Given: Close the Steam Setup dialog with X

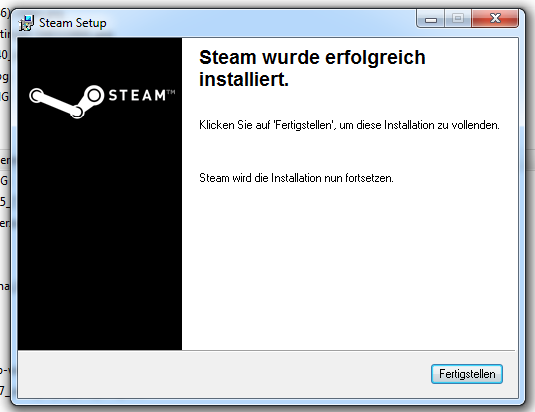Looking at the screenshot, I should point(495,18).
